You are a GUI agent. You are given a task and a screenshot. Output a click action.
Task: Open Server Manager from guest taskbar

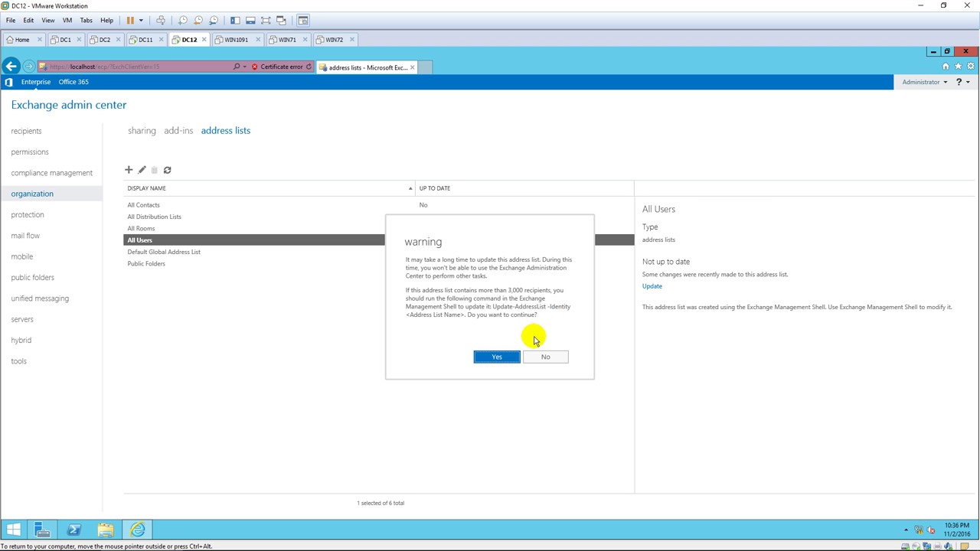pyautogui.click(x=42, y=530)
